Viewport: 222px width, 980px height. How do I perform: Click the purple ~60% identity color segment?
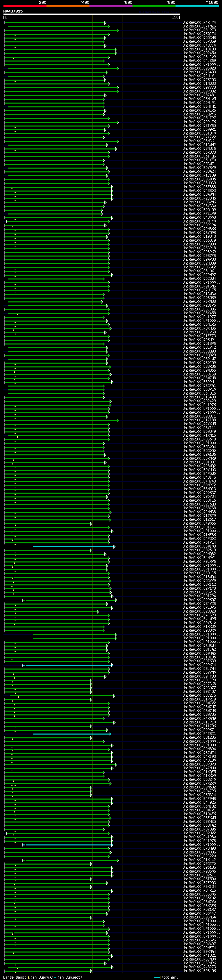tap(111, 6)
